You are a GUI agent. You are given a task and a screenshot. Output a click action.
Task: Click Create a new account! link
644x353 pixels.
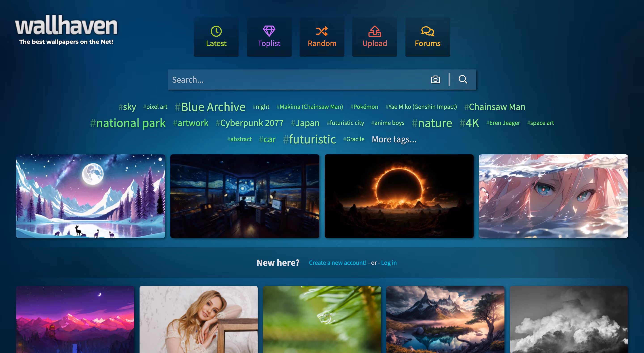(337, 263)
